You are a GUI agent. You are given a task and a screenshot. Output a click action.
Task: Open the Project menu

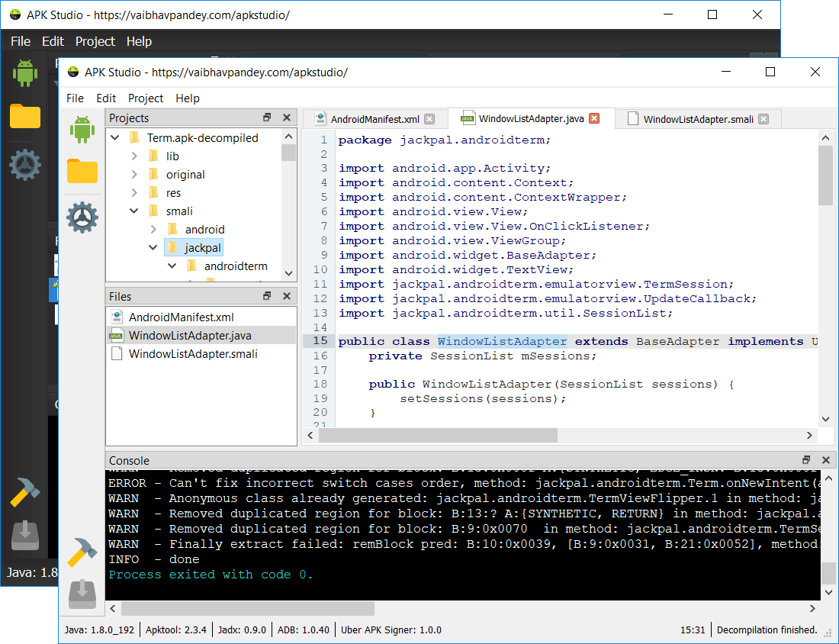(x=145, y=98)
